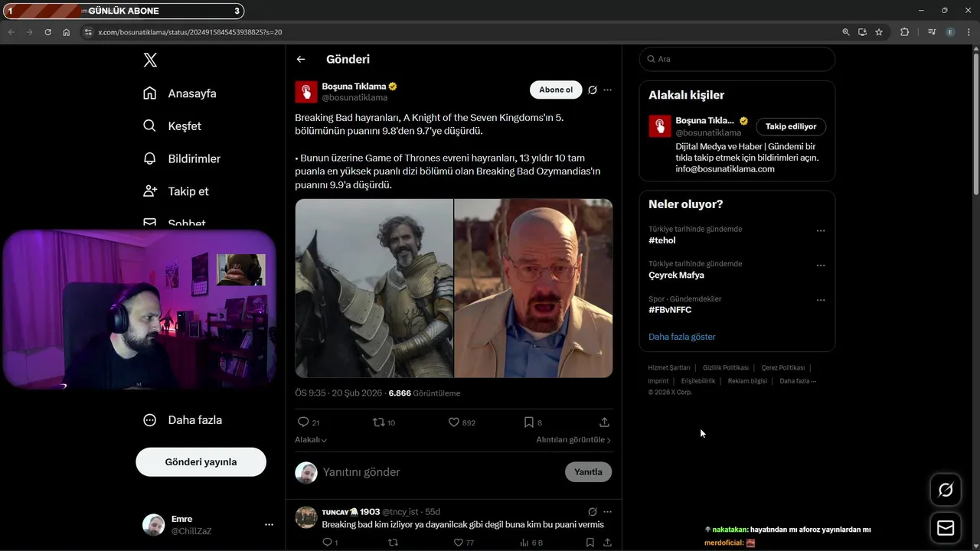Click Takip ediliyor button
Viewport: 980px width, 551px height.
(791, 126)
